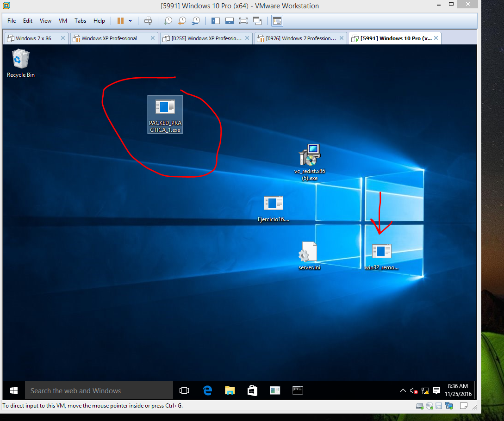Enter full screen mode
Screen dimensions: 504x421
pos(243,21)
